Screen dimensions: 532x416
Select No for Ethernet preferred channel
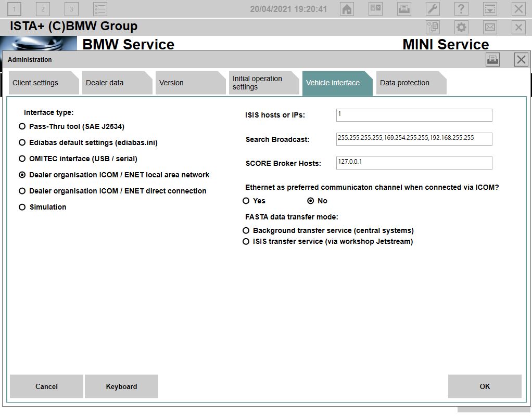pyautogui.click(x=317, y=201)
